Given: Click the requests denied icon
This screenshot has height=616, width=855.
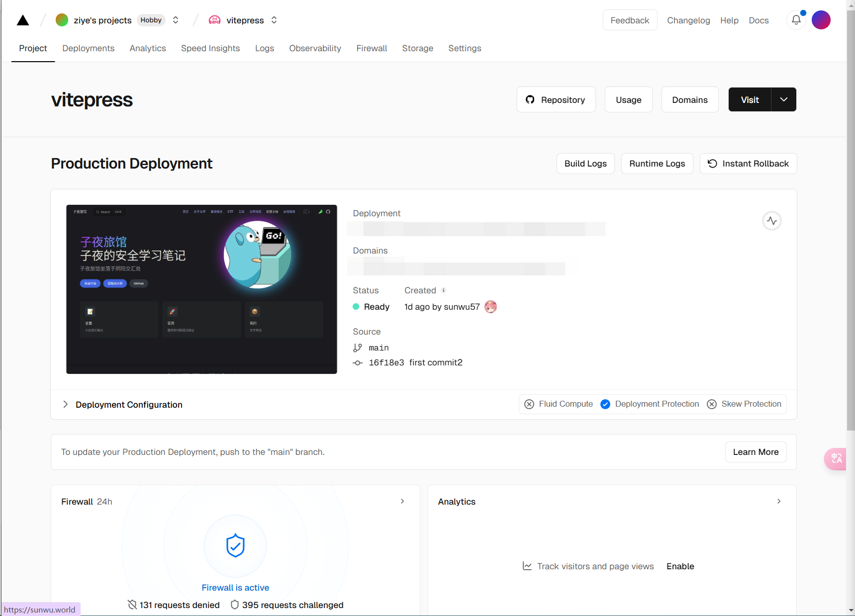Looking at the screenshot, I should click(132, 605).
